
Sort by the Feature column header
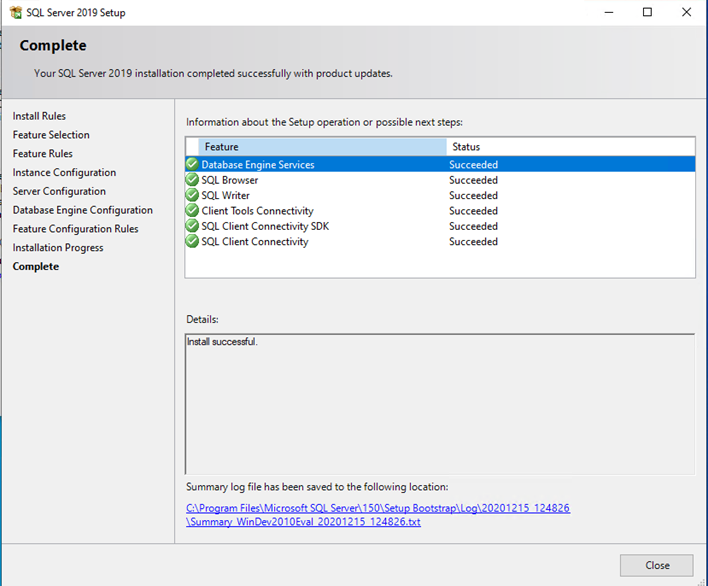[322, 147]
